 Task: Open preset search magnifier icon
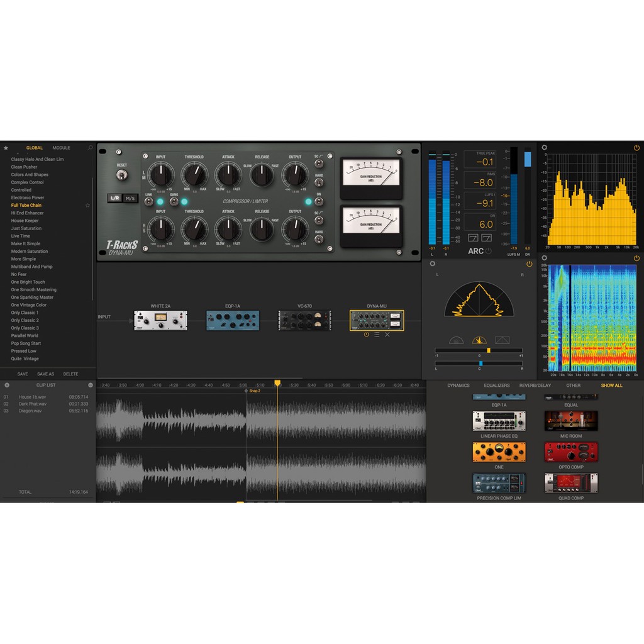(x=91, y=148)
